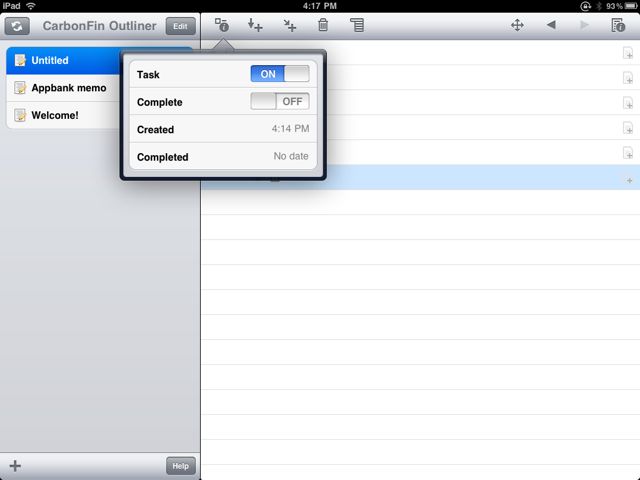Open the outline document info icon
Viewport: 640px width, 480px height.
click(618, 25)
